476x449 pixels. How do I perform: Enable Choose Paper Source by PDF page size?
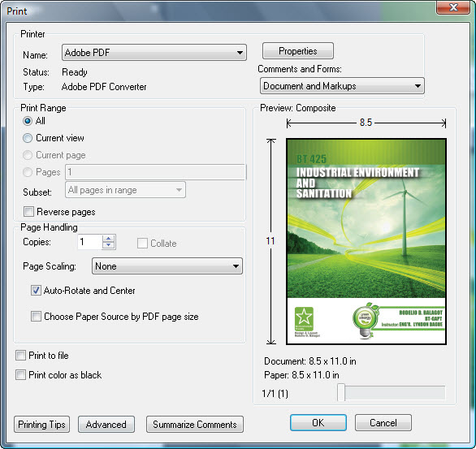36,317
